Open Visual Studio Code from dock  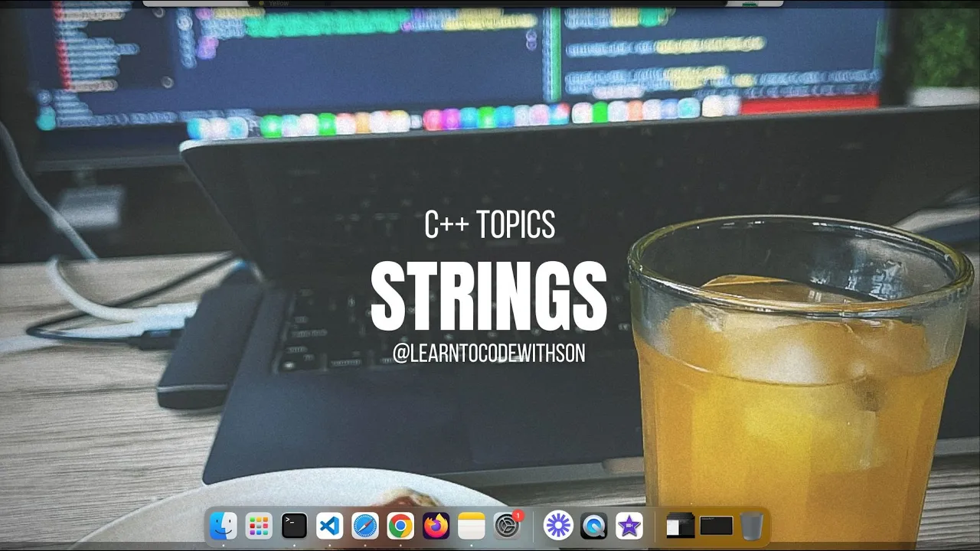[x=329, y=526]
